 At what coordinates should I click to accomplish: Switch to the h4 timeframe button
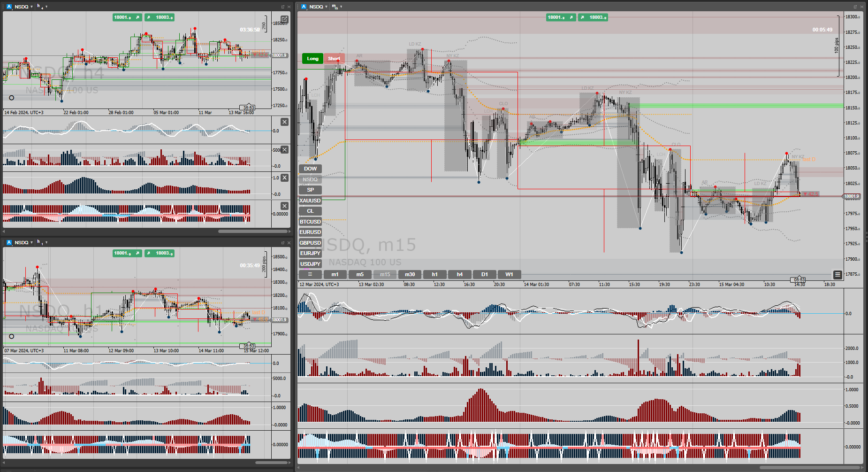point(459,274)
